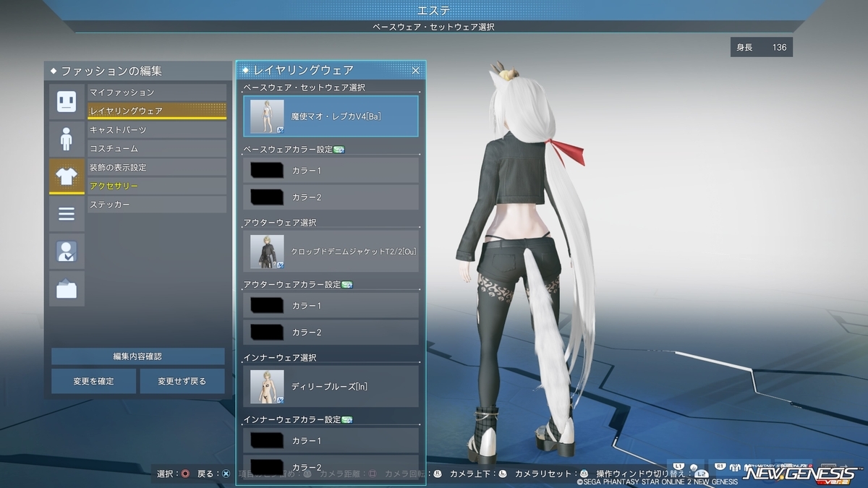Click the アウターウェア選択 section label
Screen dimensions: 868x488
click(x=280, y=223)
